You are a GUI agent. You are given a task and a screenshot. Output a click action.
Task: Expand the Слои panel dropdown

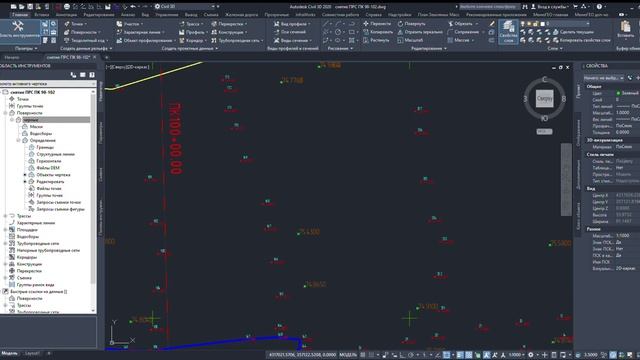555,49
